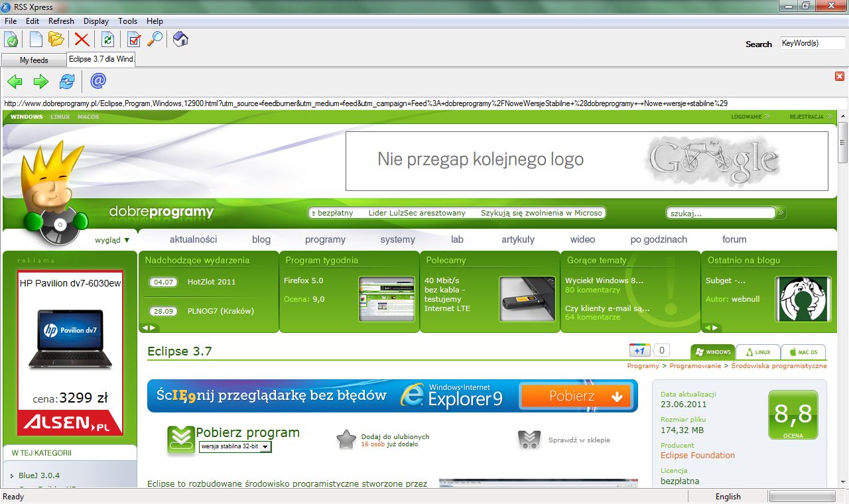Click the URL address bar

coord(424,103)
